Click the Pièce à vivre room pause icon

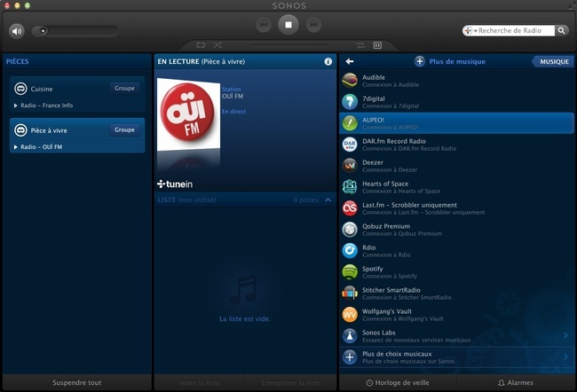(x=20, y=130)
